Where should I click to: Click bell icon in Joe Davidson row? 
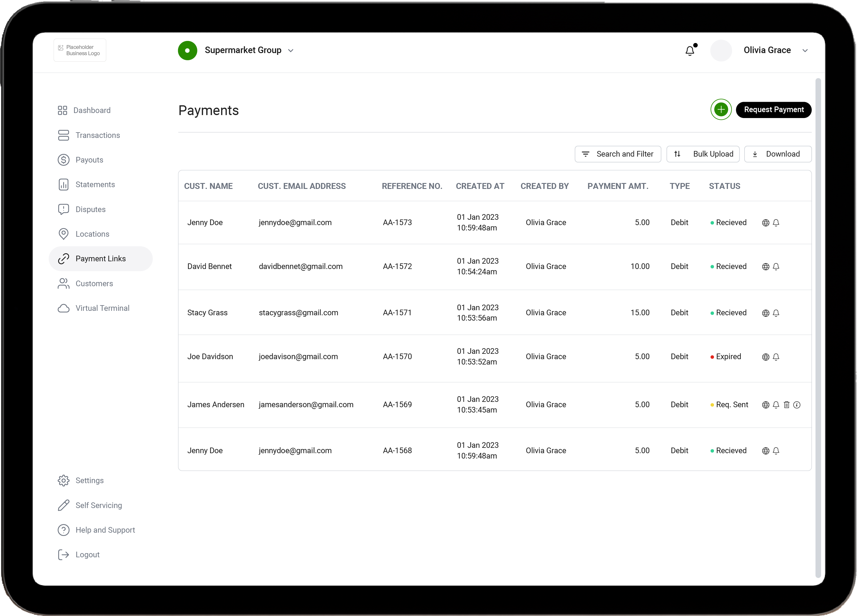(776, 357)
